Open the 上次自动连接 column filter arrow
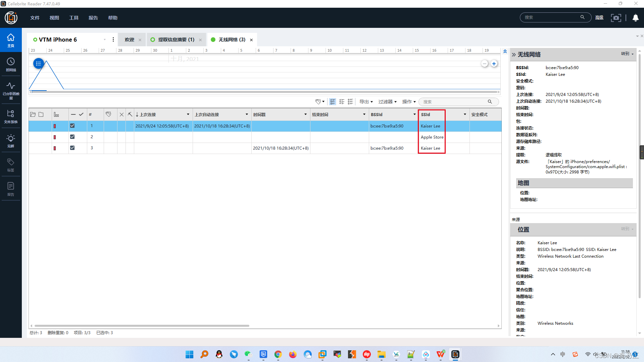 coord(247,114)
